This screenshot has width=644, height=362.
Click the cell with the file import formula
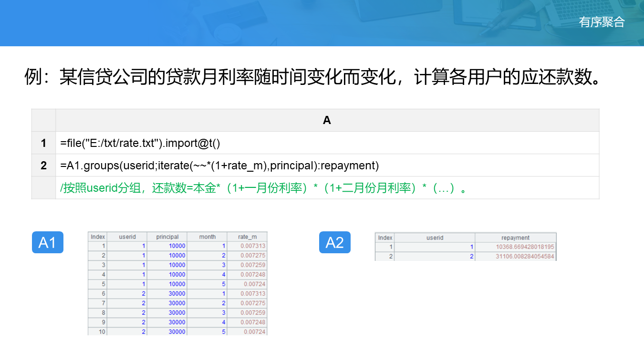[140, 143]
